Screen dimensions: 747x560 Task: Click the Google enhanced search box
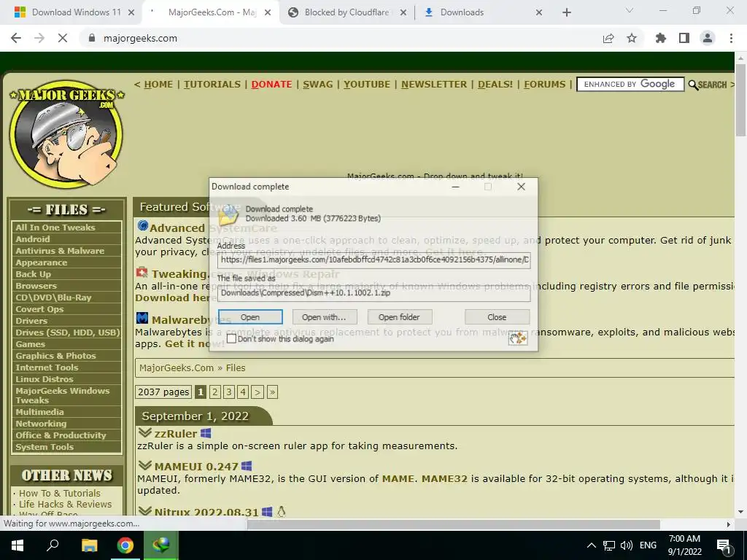[x=630, y=85]
